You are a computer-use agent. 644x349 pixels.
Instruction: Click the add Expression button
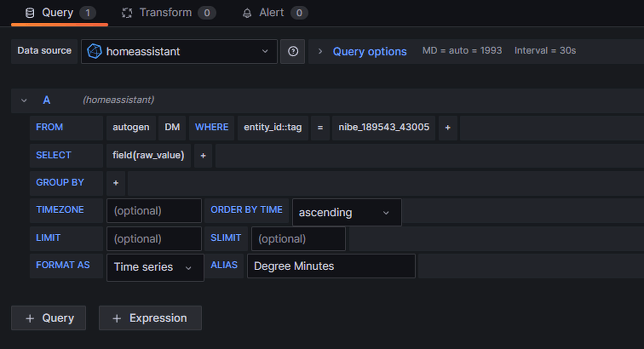[150, 318]
